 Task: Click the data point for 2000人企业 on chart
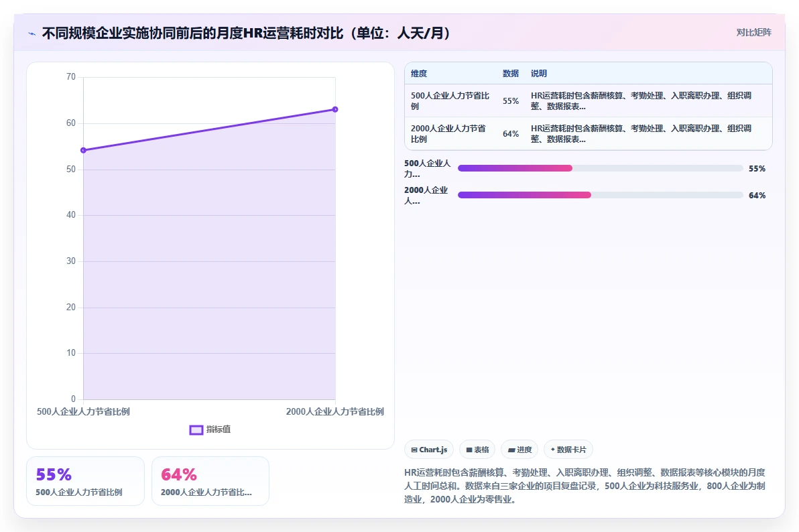[x=335, y=110]
